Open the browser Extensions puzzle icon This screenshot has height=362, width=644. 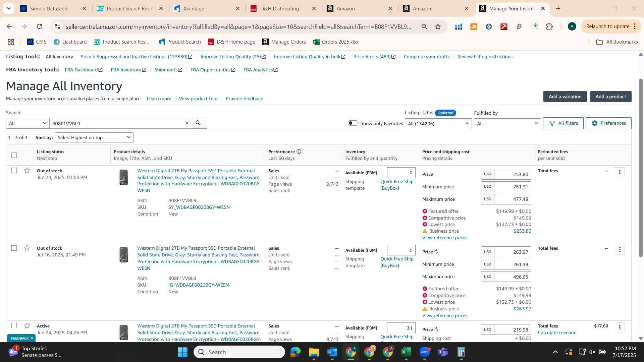[549, 26]
